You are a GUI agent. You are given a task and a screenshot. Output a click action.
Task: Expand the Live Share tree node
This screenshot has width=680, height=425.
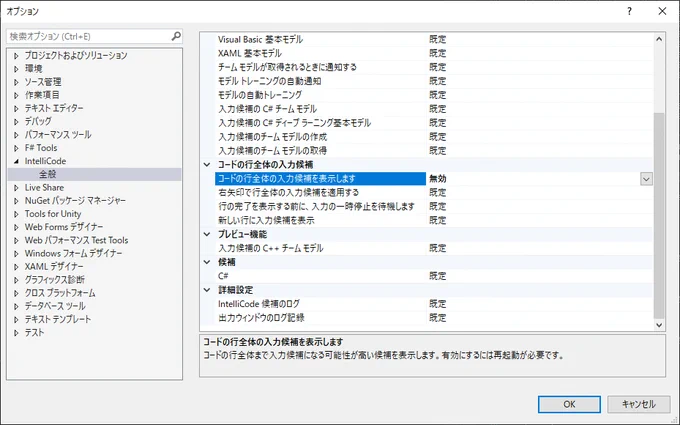click(x=16, y=188)
